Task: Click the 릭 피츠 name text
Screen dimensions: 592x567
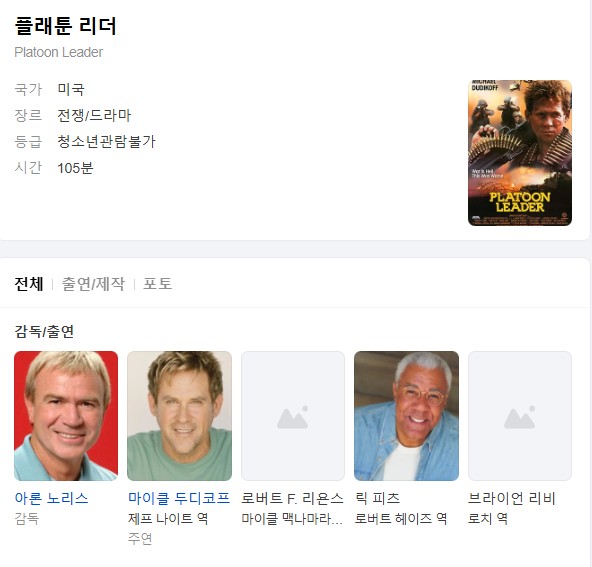Action: click(x=377, y=498)
